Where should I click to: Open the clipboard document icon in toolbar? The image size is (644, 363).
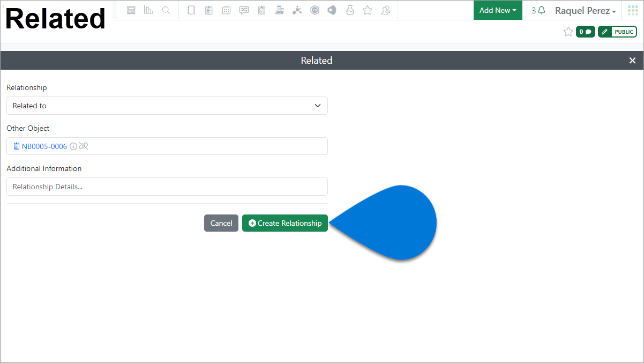[x=209, y=10]
